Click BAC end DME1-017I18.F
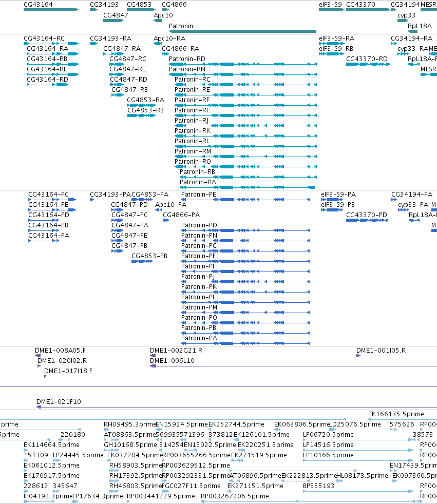 46,376
